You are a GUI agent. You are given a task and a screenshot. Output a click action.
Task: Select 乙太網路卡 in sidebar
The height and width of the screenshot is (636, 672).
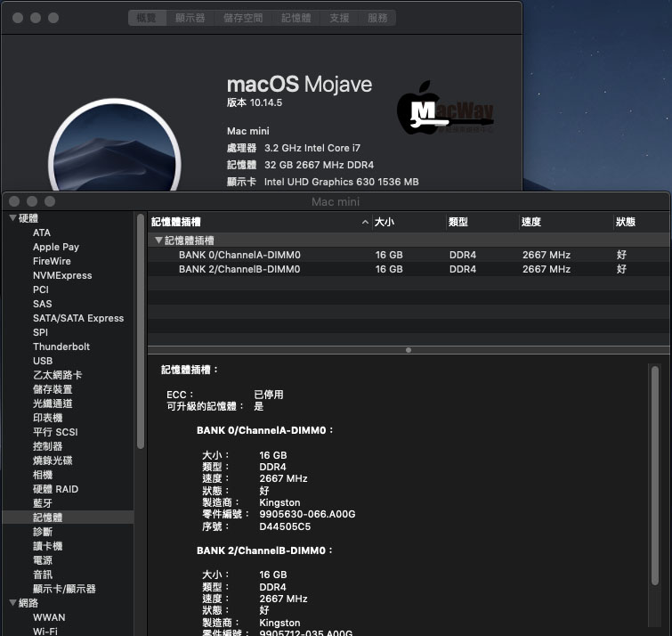click(58, 375)
